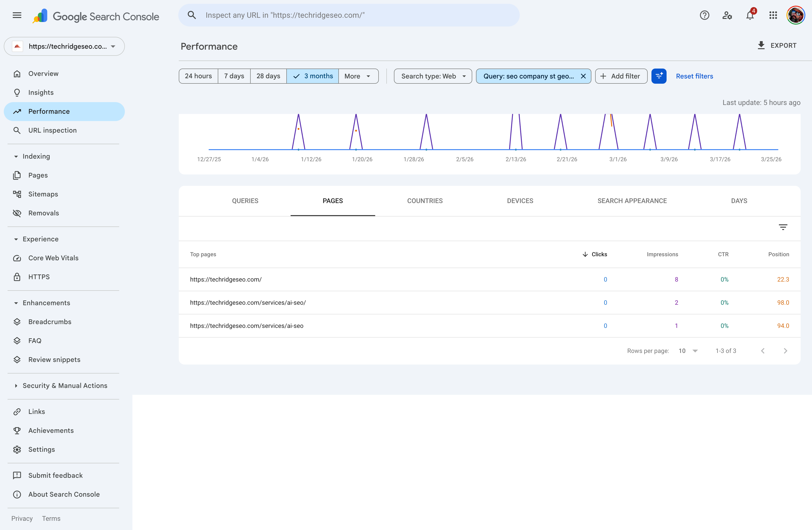
Task: Open the Privacy link
Action: pos(22,519)
